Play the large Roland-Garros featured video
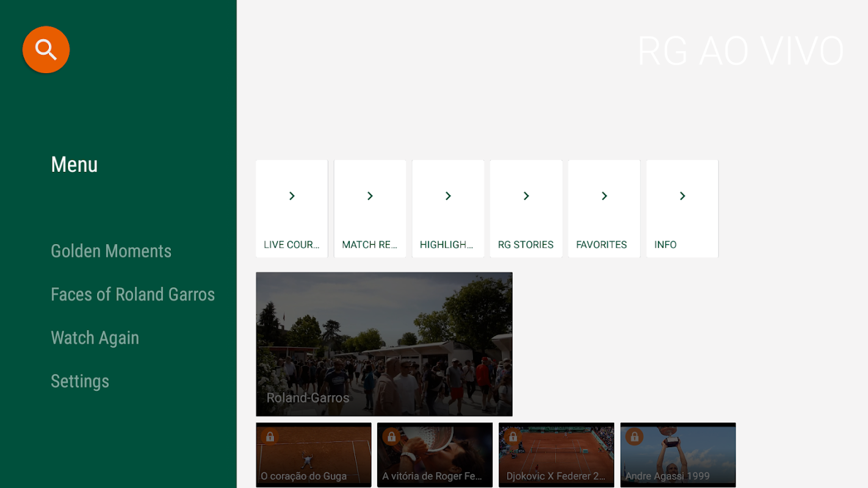This screenshot has width=868, height=488. click(384, 344)
